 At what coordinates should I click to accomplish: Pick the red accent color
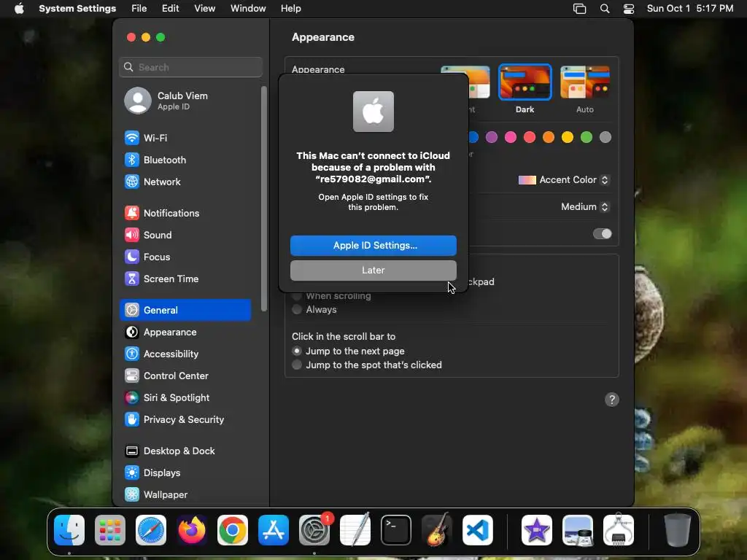pos(530,138)
